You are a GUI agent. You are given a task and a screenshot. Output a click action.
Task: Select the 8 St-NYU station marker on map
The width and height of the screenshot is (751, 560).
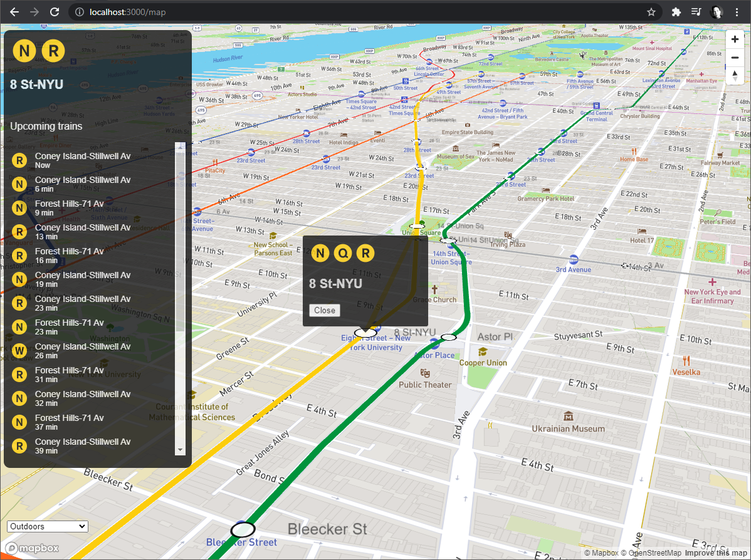point(365,333)
